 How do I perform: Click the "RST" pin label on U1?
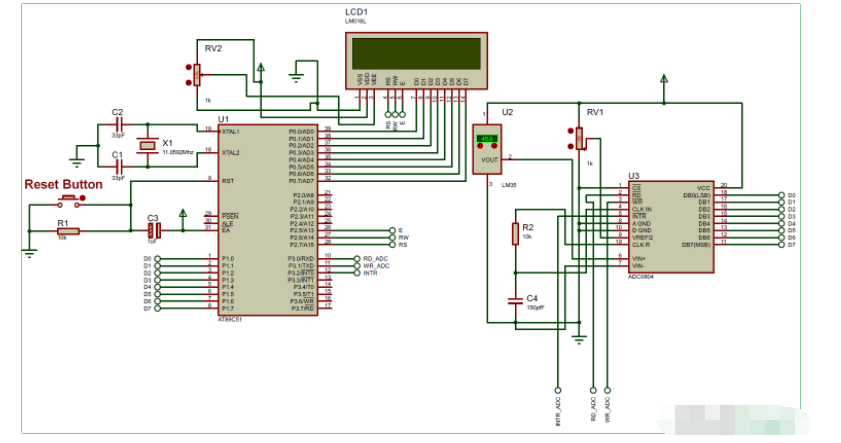pyautogui.click(x=228, y=181)
